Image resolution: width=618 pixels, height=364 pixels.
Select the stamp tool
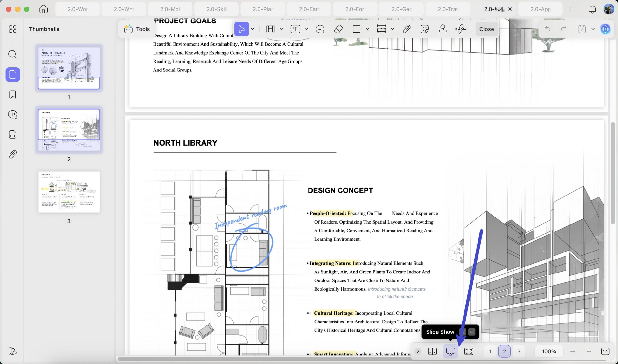pyautogui.click(x=443, y=29)
